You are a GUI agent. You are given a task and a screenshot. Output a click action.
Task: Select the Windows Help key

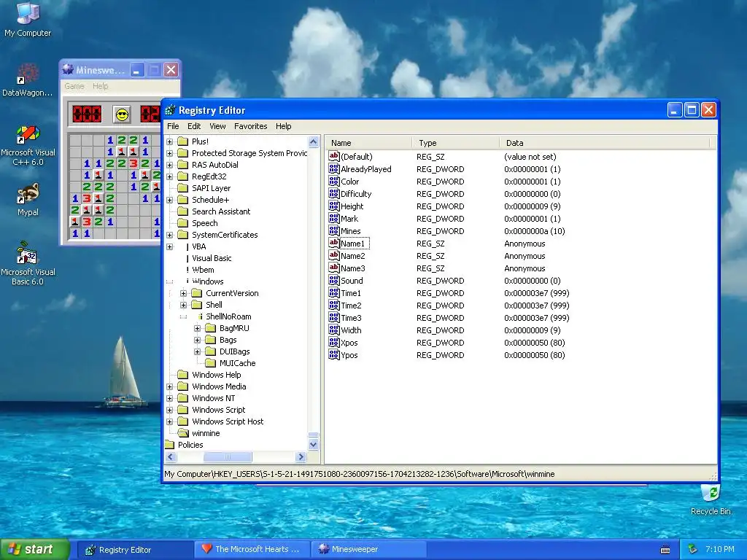(216, 375)
